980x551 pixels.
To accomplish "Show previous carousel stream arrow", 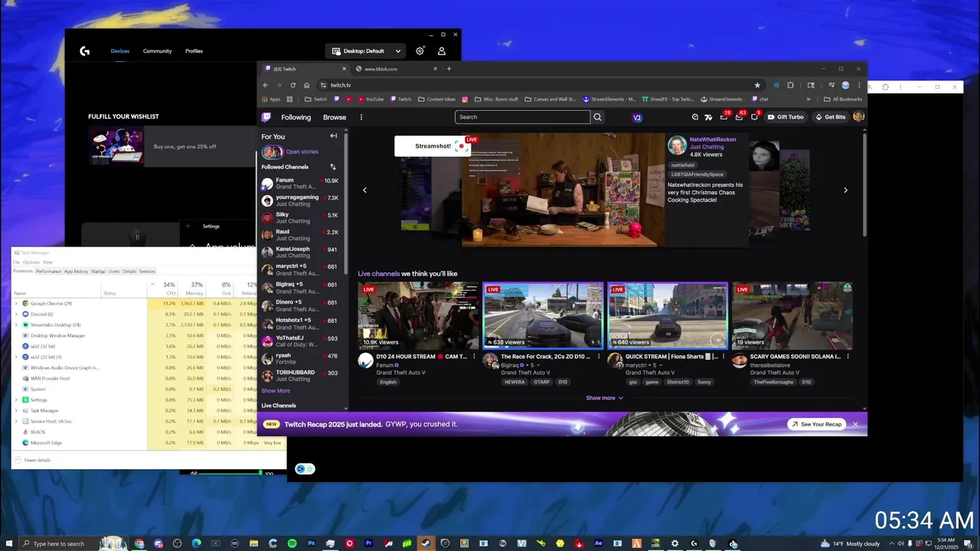I will [364, 190].
